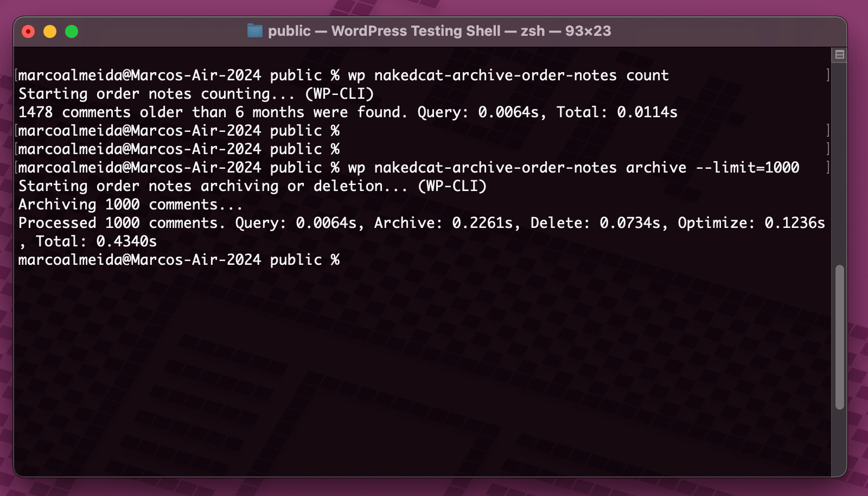Click the split-pane icon above the scrollbar
868x496 pixels.
click(x=840, y=54)
